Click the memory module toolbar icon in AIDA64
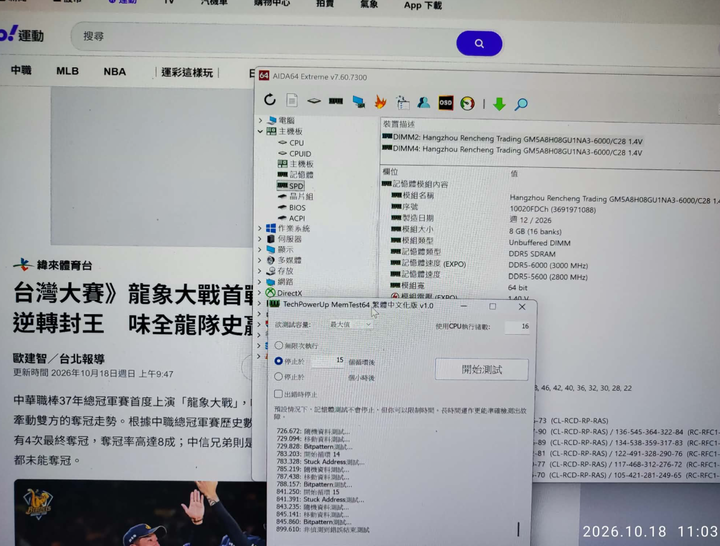The height and width of the screenshot is (546, 720). 336,101
